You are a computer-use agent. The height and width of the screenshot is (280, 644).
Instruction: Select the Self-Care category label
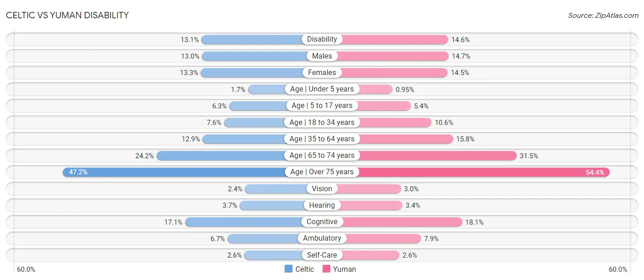[x=322, y=255]
